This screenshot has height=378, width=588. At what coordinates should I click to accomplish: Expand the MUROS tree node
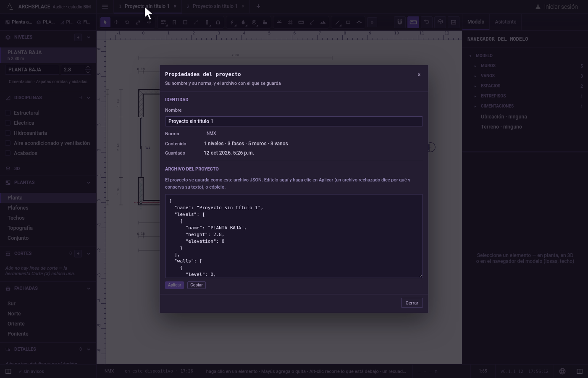click(475, 66)
